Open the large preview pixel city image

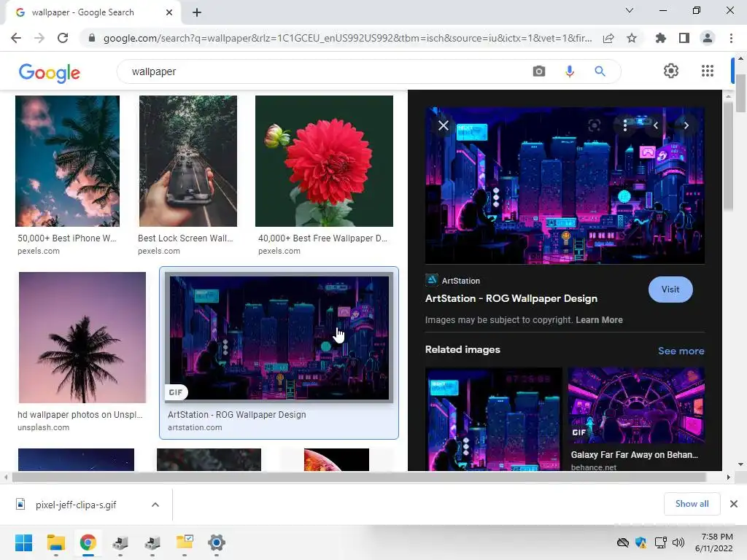565,185
